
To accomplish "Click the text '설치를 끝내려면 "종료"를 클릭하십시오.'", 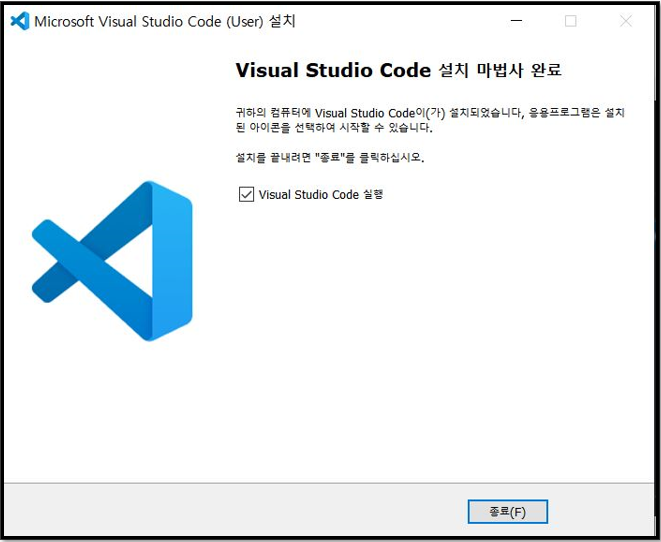I will [330, 158].
